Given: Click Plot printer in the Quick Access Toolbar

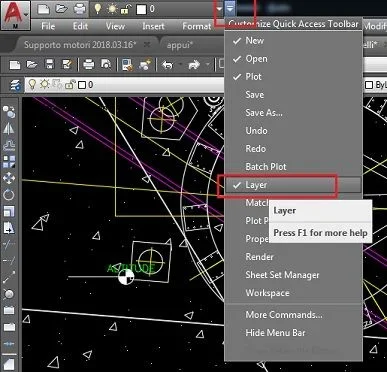Looking at the screenshot, I should (80, 9).
